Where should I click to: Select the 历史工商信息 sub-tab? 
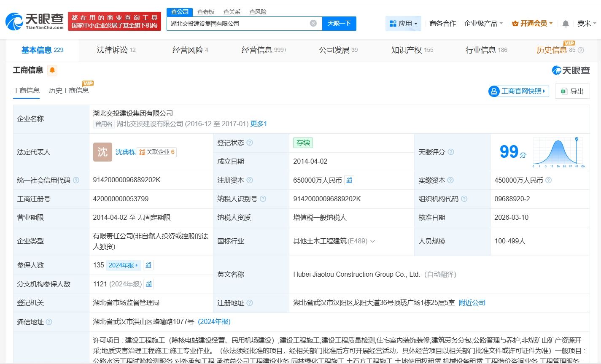[x=69, y=91]
